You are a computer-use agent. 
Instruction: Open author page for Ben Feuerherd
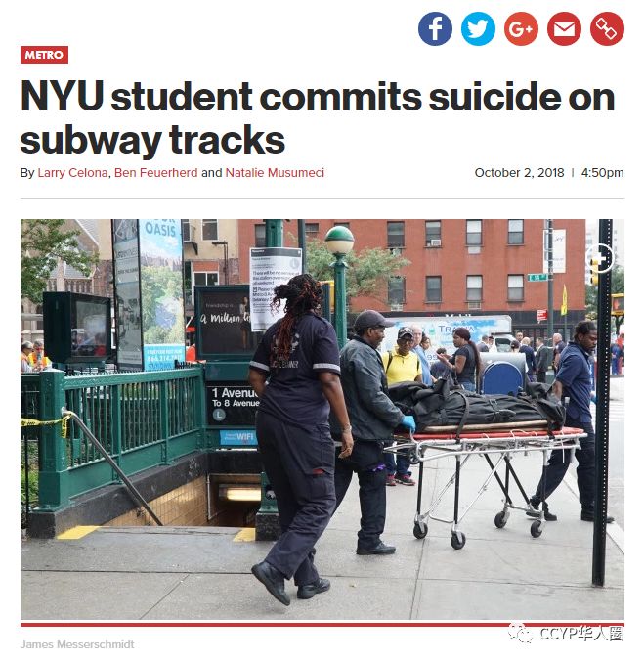(155, 173)
